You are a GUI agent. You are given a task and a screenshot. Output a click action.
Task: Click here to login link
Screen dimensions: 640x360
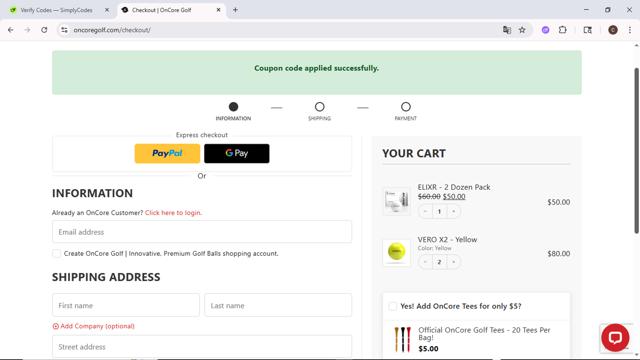tap(173, 213)
